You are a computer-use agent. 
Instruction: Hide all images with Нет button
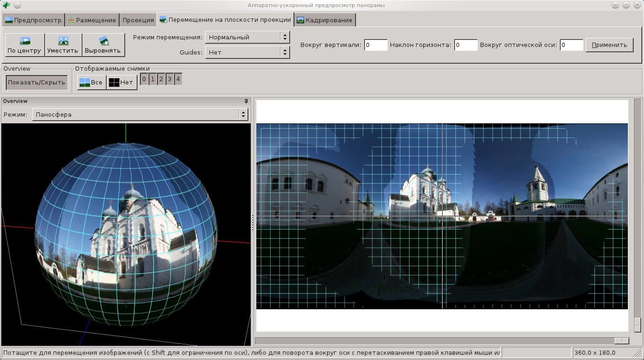click(x=121, y=83)
